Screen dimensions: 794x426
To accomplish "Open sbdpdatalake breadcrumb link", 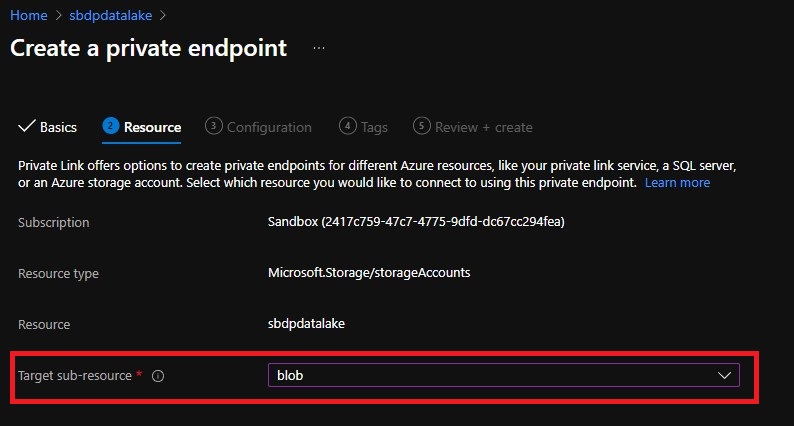I will (x=112, y=15).
